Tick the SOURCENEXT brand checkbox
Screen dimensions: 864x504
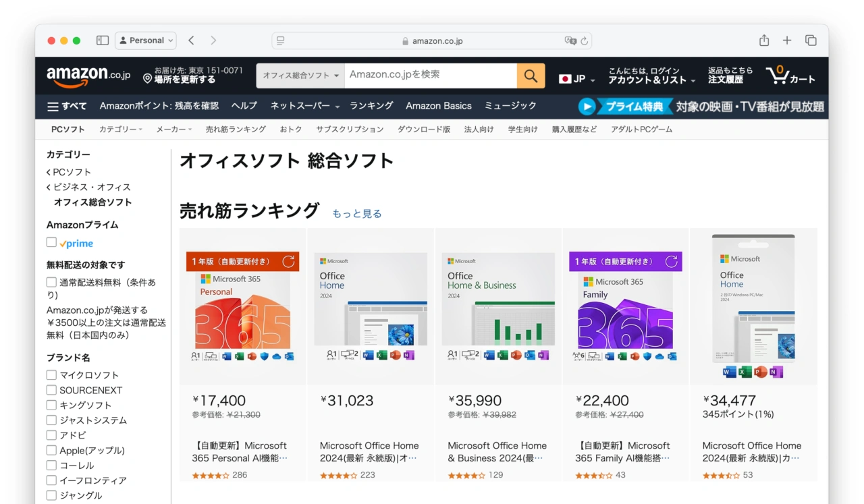(x=51, y=390)
